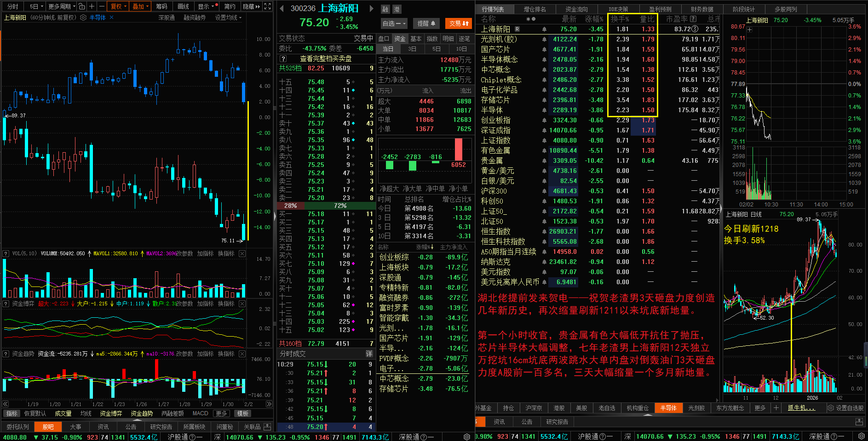Open the 更多周期 dropdown
The image size is (868, 441).
62,6
